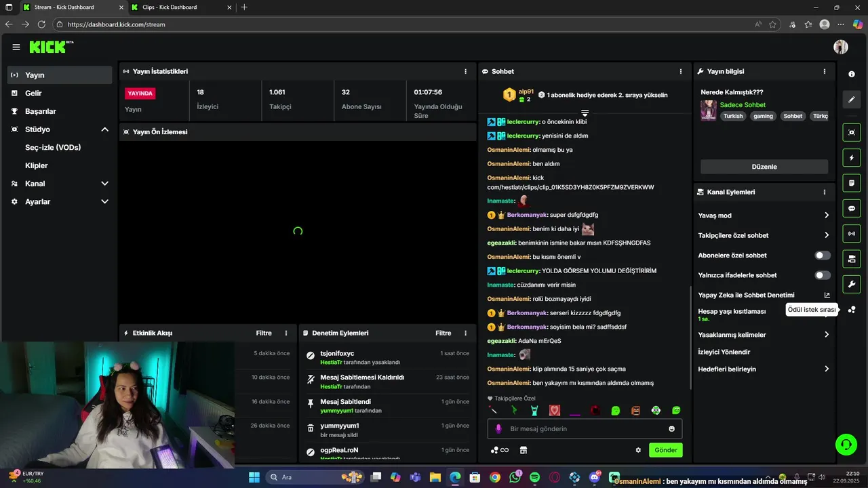Open Yasaklanmış kelimeler settings
This screenshot has height=488, width=868.
click(x=764, y=335)
